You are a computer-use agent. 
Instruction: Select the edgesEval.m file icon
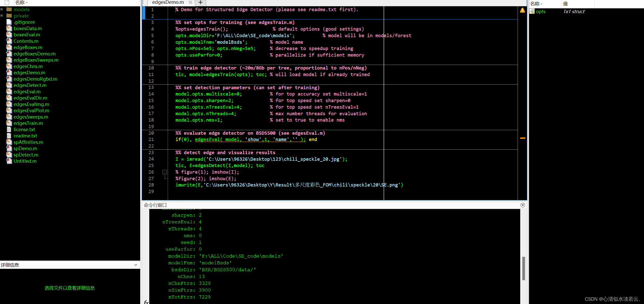9,91
